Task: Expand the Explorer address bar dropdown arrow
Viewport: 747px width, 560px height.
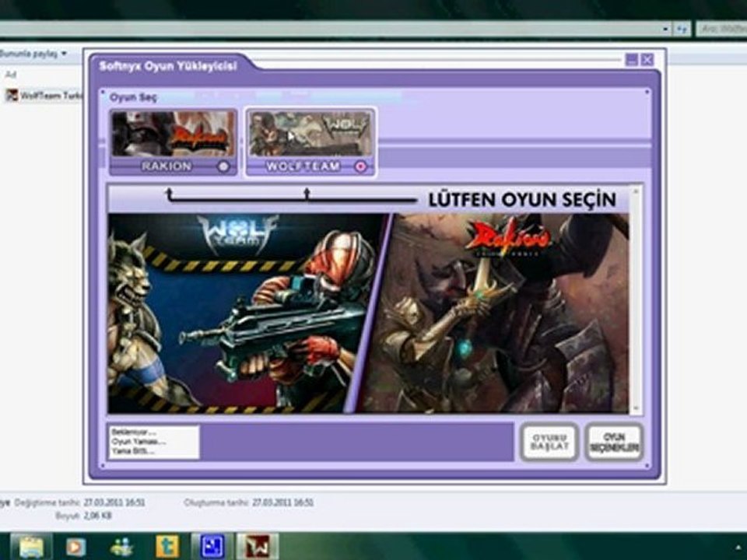Action: click(665, 29)
